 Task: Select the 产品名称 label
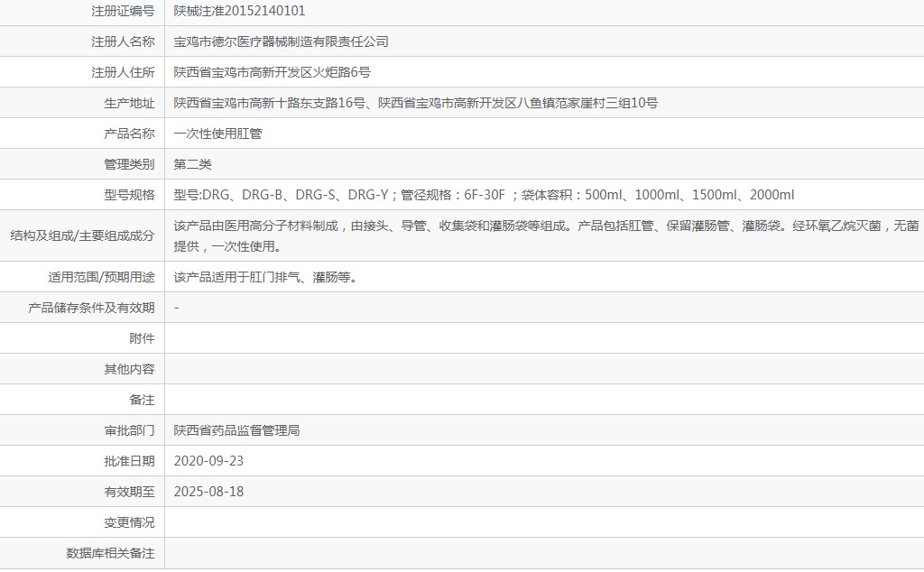click(129, 134)
